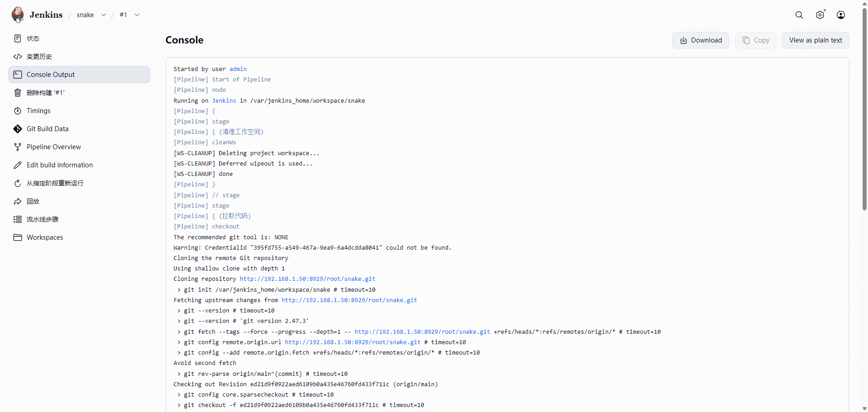
Task: Click the '[Pipeline] cleanWs' line
Action: click(205, 142)
